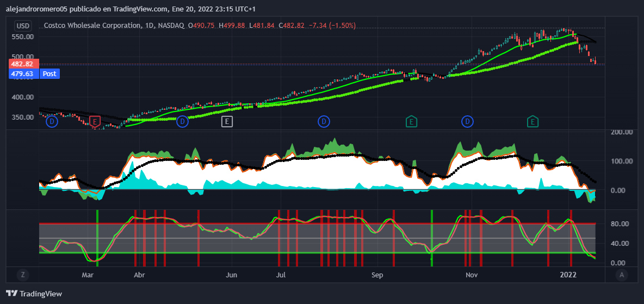Click the Jun date label on time axis

232,275
